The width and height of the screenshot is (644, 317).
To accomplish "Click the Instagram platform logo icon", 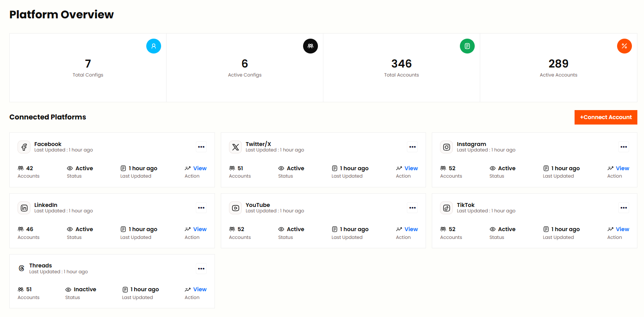I will [447, 147].
